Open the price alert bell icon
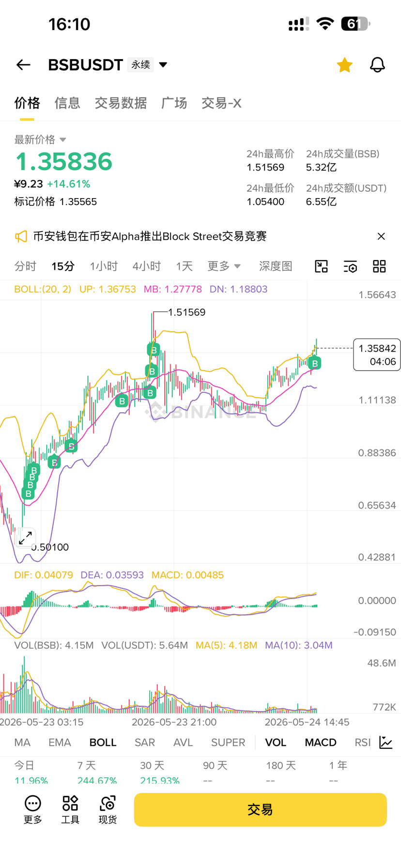 coord(377,65)
